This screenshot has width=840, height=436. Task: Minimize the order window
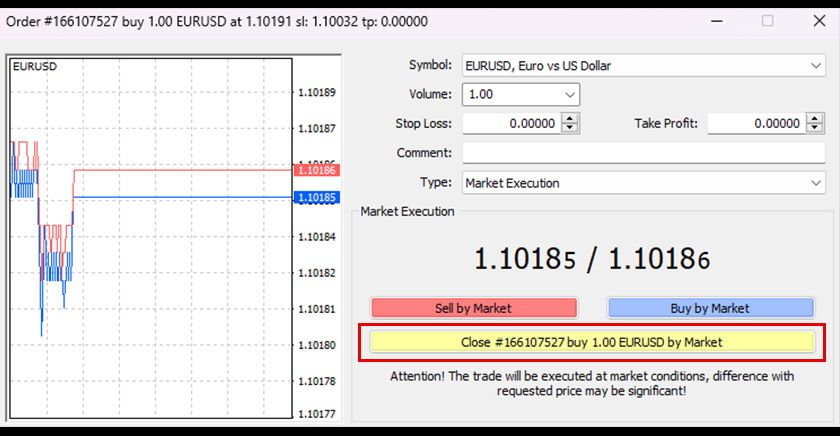tap(719, 21)
